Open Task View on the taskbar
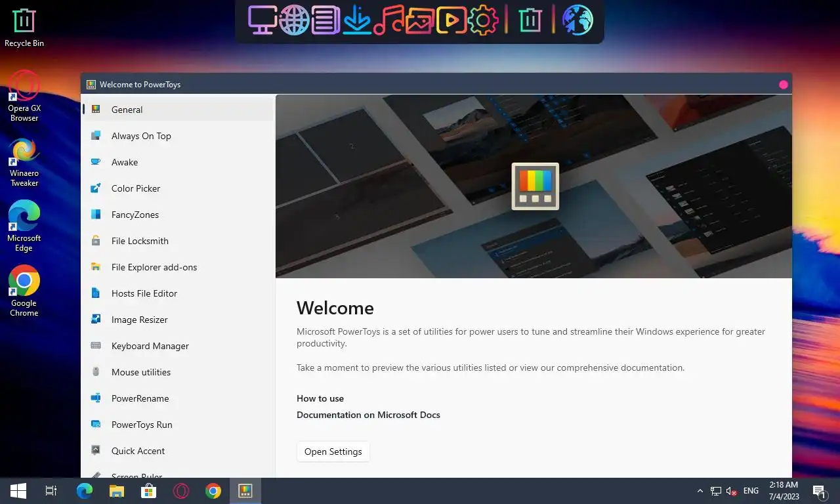This screenshot has height=504, width=840. [x=51, y=491]
